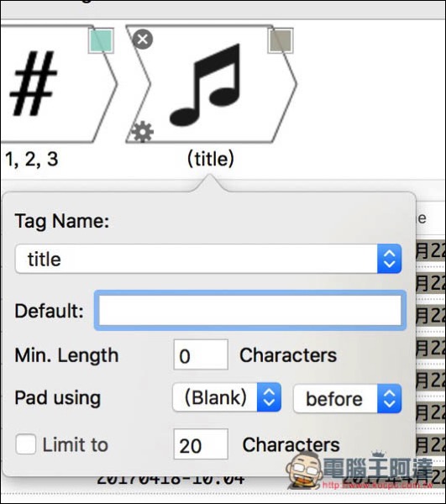This screenshot has width=446, height=504.
Task: Enable the Limit to checkbox
Action: pyautogui.click(x=25, y=444)
